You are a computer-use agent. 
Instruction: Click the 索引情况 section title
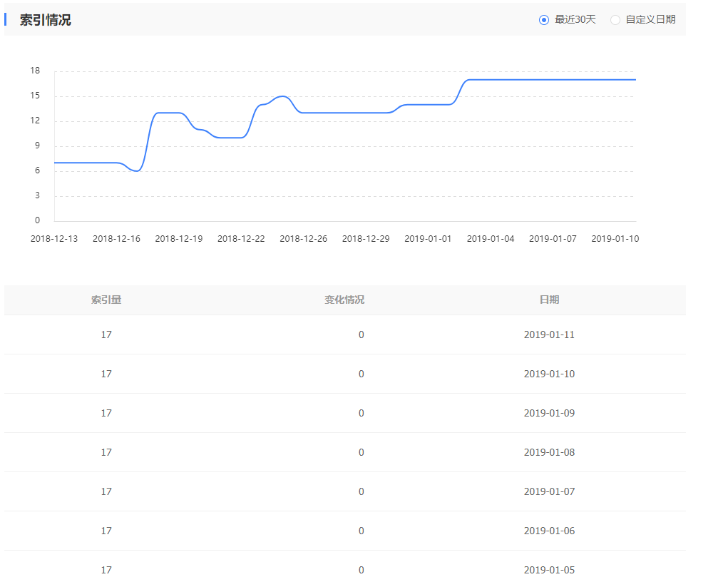pyautogui.click(x=46, y=20)
